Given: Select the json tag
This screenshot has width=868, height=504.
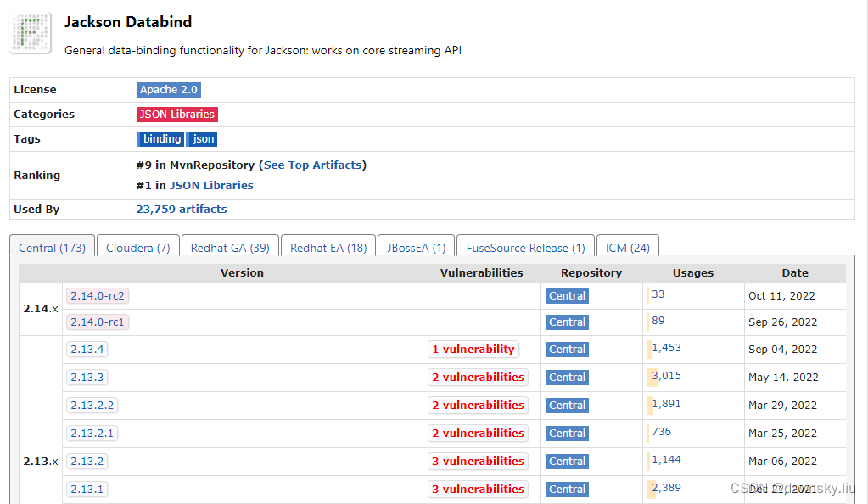Looking at the screenshot, I should point(202,139).
